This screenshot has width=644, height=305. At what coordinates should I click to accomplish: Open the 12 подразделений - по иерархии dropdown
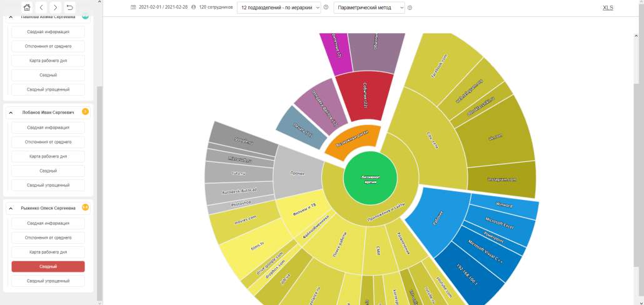(x=279, y=7)
